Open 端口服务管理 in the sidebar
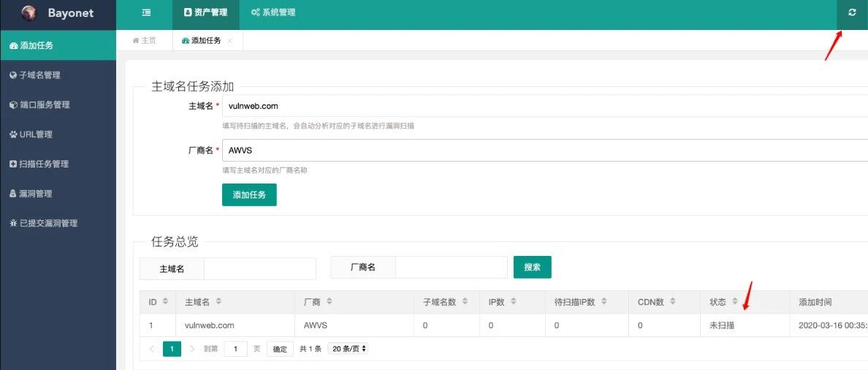The width and height of the screenshot is (868, 370). click(58, 105)
